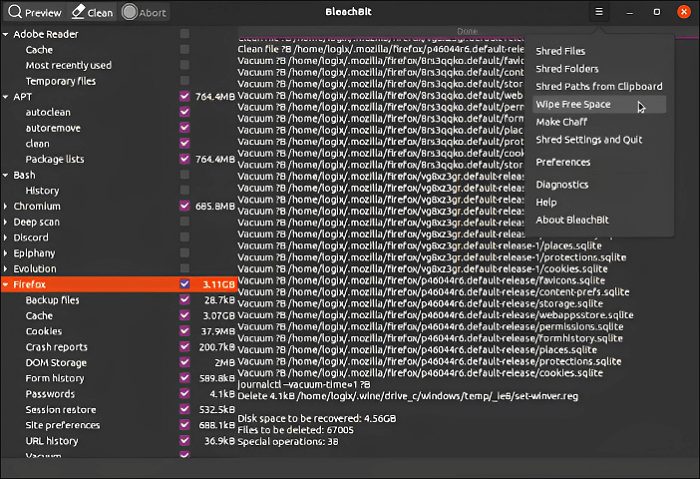The height and width of the screenshot is (479, 700).
Task: Uncheck the APT autoclean checkbox
Action: coord(184,112)
